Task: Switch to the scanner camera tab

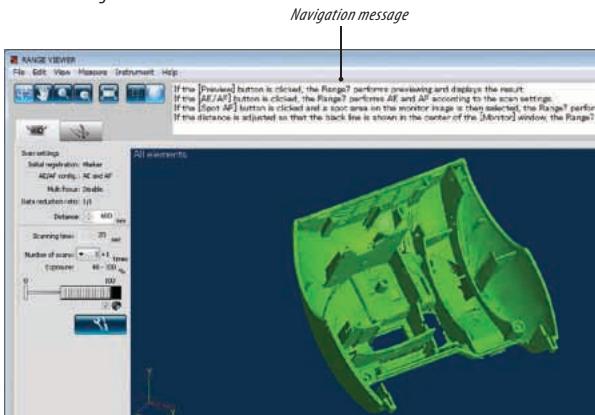Action: (37, 131)
